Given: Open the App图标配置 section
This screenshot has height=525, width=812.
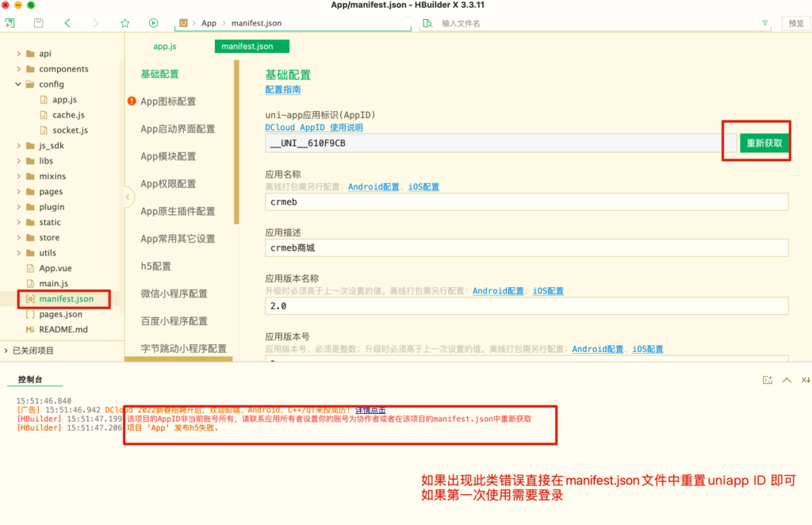Looking at the screenshot, I should (168, 102).
